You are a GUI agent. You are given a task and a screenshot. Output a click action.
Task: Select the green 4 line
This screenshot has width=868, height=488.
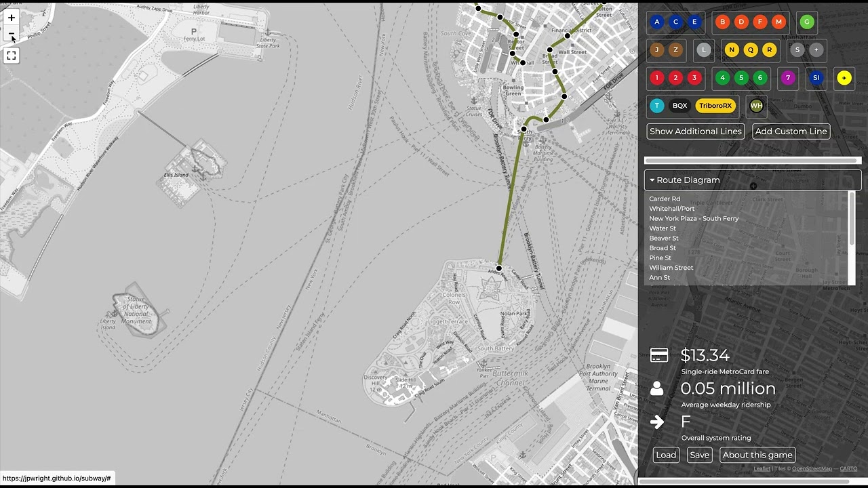tap(722, 78)
